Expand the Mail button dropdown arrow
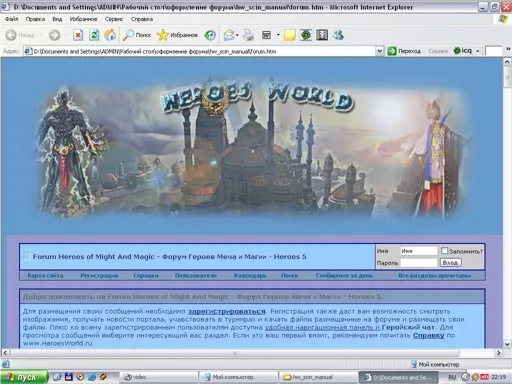 click(x=237, y=35)
